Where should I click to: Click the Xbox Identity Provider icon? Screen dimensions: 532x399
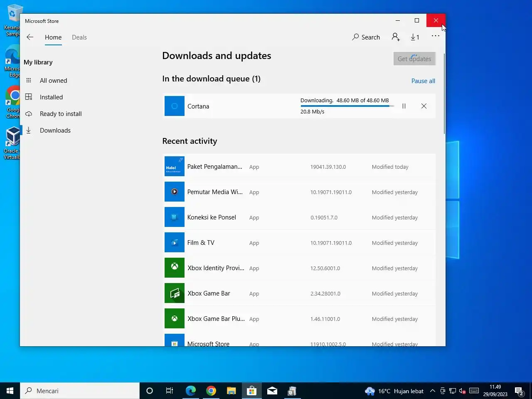[x=175, y=268]
